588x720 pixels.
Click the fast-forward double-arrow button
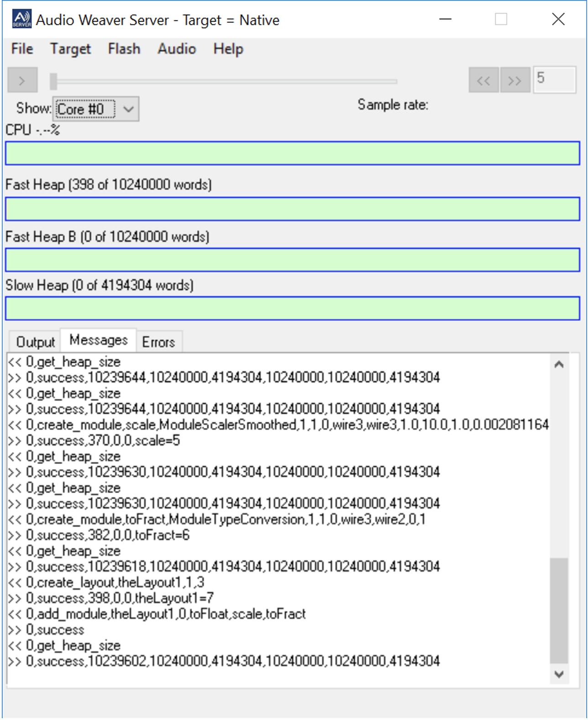[515, 80]
